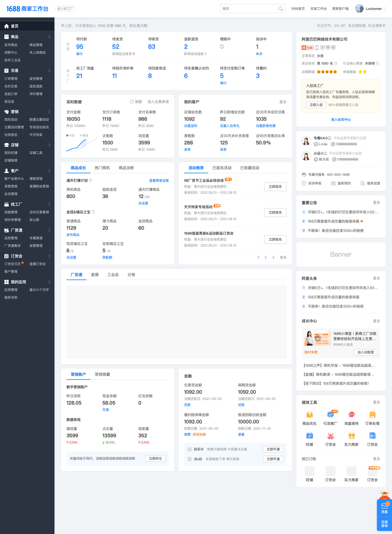
Task: Switch to the 商品诊断 tab
Action: [x=126, y=168]
